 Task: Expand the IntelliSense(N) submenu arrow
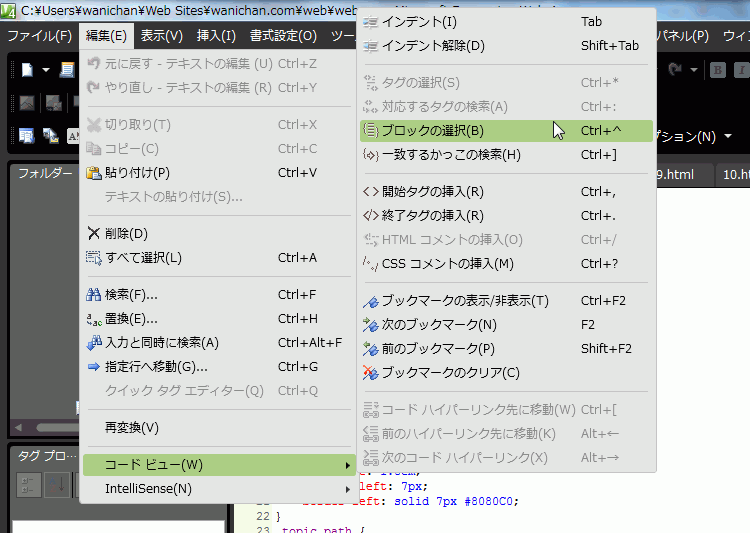(x=348, y=489)
